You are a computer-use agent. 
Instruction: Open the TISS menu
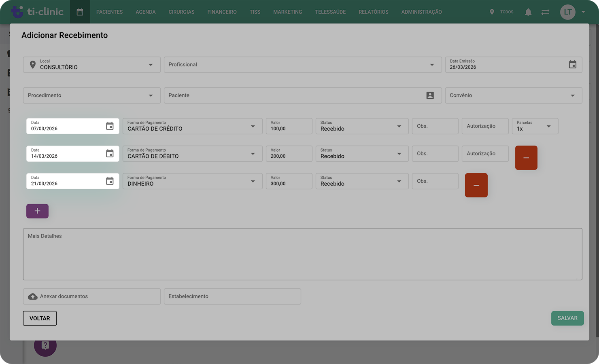click(x=255, y=12)
